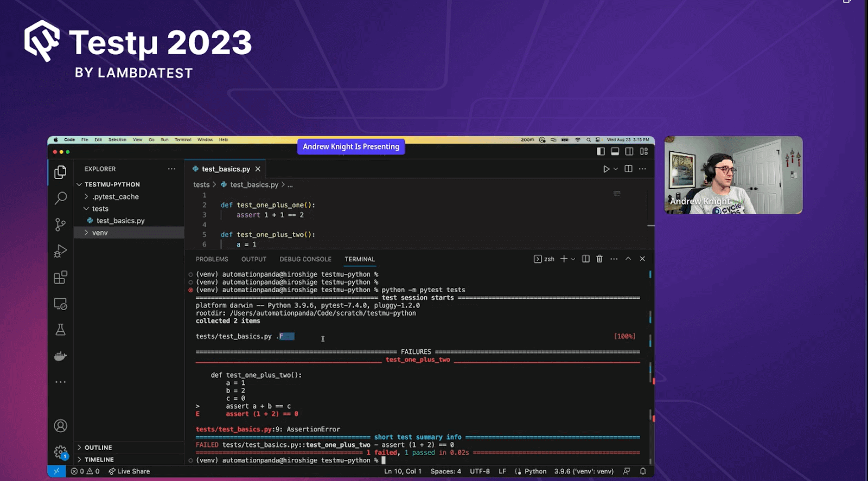Click tests breadcrumb above the editor

[x=201, y=184]
